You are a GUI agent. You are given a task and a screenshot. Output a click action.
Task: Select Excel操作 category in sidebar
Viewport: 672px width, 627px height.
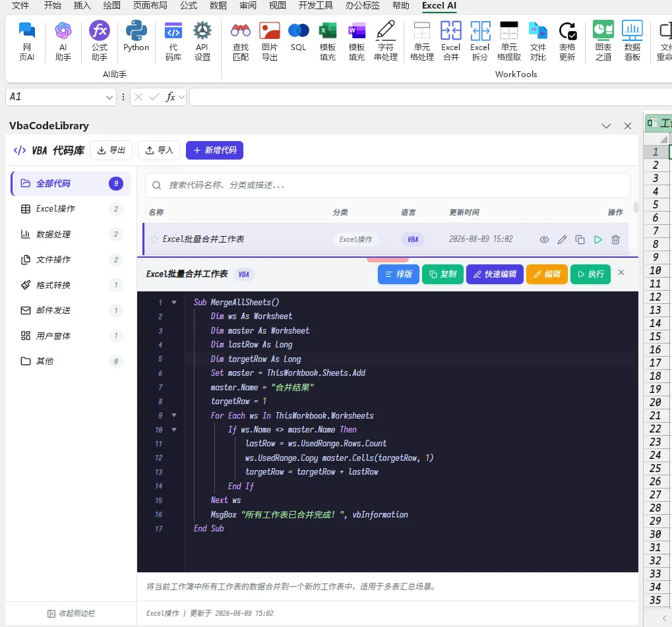tap(71, 209)
